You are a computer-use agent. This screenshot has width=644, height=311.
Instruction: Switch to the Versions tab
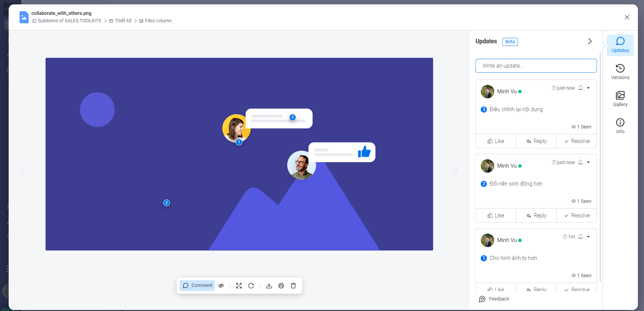tap(620, 72)
